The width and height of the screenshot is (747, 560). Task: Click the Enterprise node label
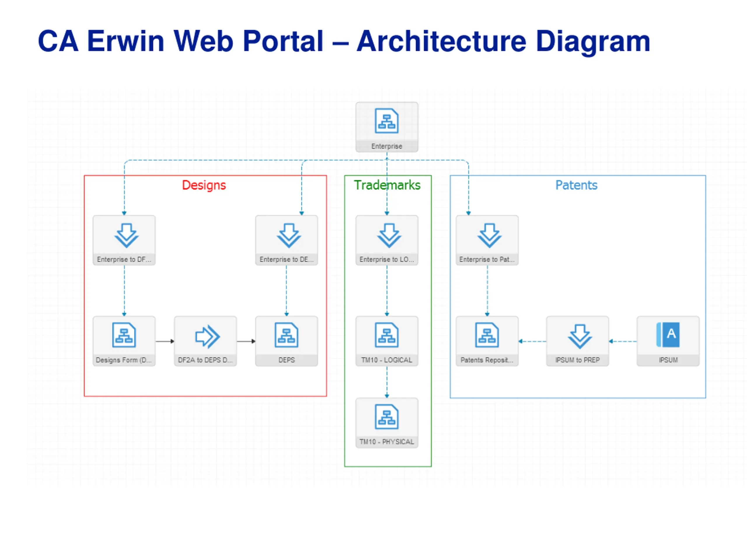tap(387, 146)
